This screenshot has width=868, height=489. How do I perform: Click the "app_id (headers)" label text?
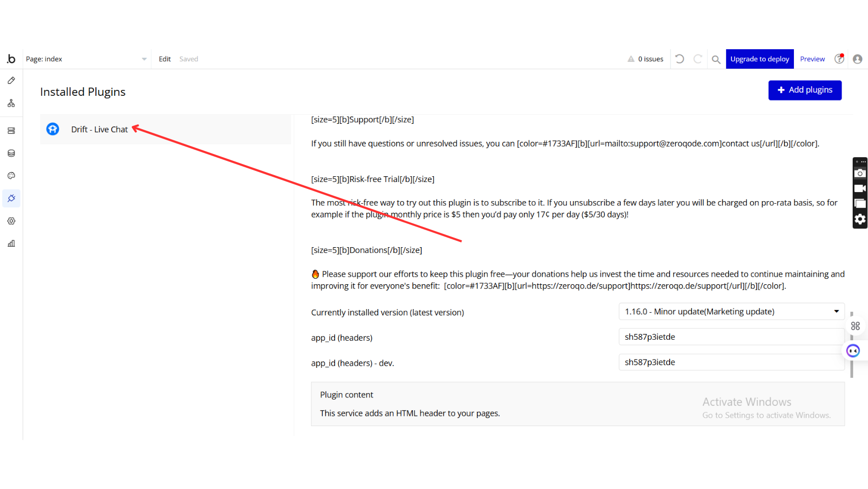point(342,338)
